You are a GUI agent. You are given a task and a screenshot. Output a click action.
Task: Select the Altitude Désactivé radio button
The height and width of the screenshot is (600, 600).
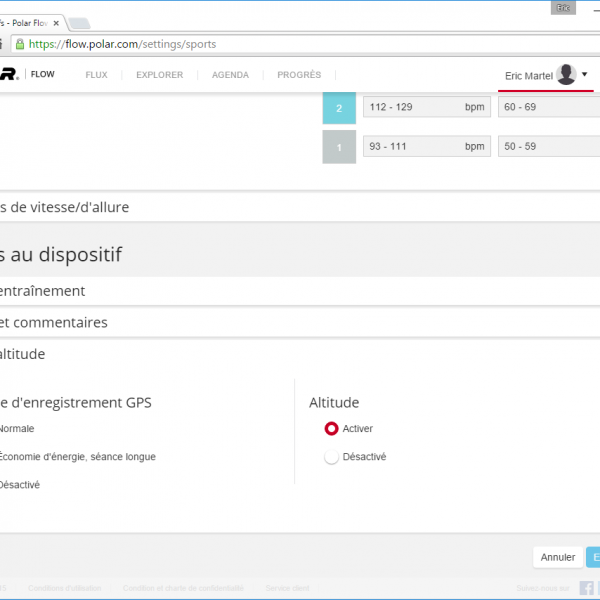[332, 457]
